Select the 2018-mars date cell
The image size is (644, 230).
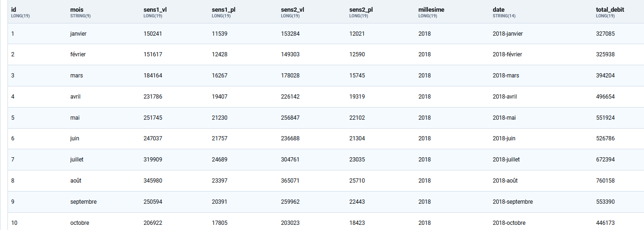click(506, 76)
